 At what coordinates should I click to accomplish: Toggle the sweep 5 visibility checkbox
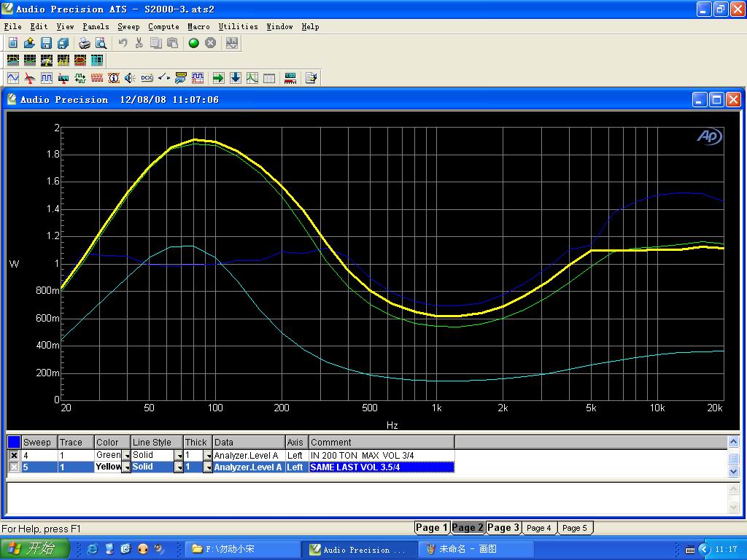pos(14,467)
